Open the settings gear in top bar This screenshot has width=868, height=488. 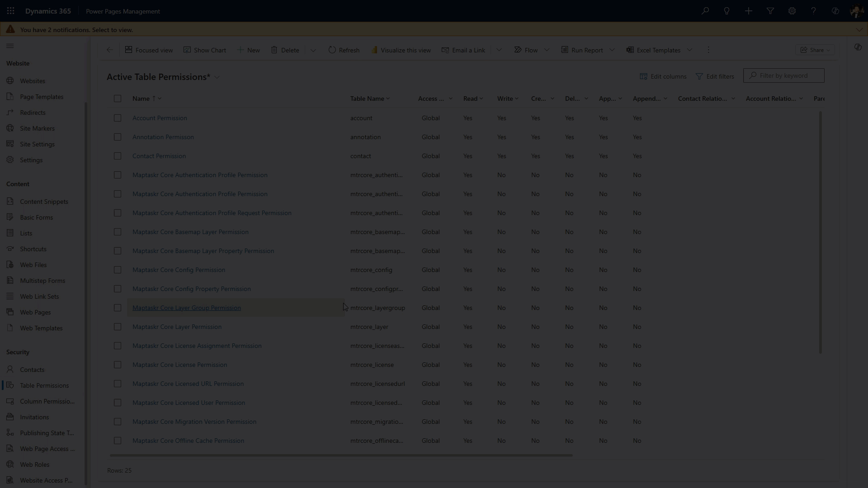click(x=792, y=11)
